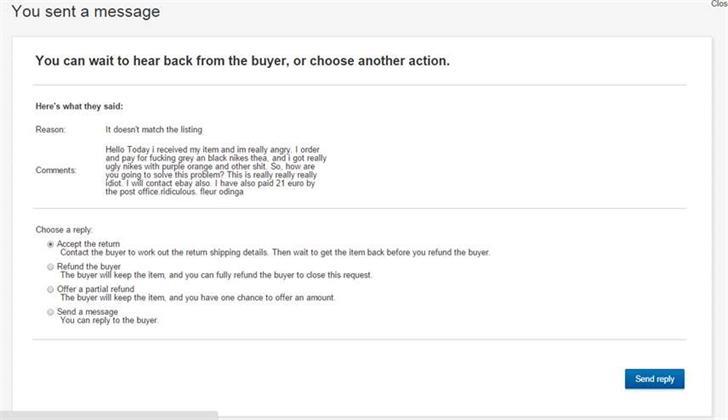The height and width of the screenshot is (420, 728).
Task: Click the 'Contact the buyer to work out' description
Action: click(275, 252)
